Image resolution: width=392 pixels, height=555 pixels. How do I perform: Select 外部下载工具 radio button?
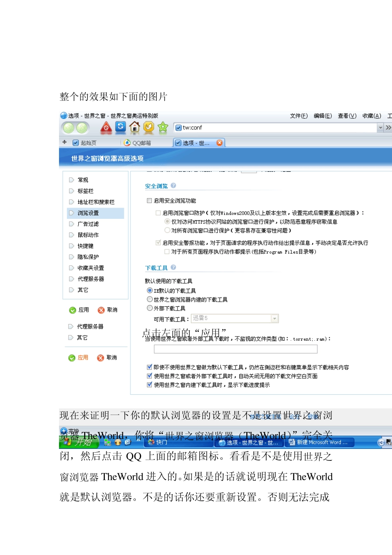(x=150, y=308)
